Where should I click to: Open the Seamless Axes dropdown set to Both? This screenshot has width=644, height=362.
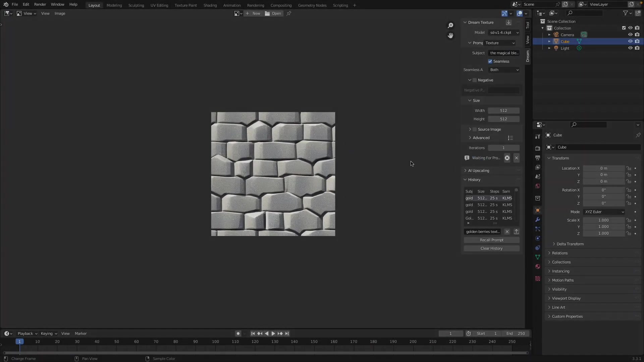click(x=504, y=70)
